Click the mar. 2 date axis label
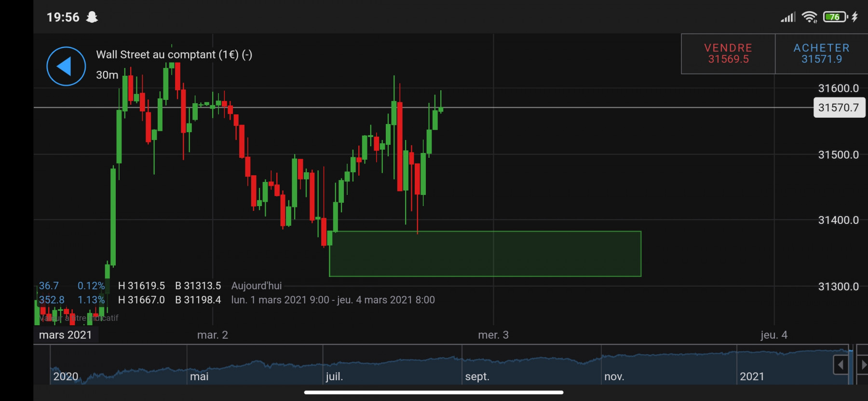The image size is (868, 401). pyautogui.click(x=213, y=335)
